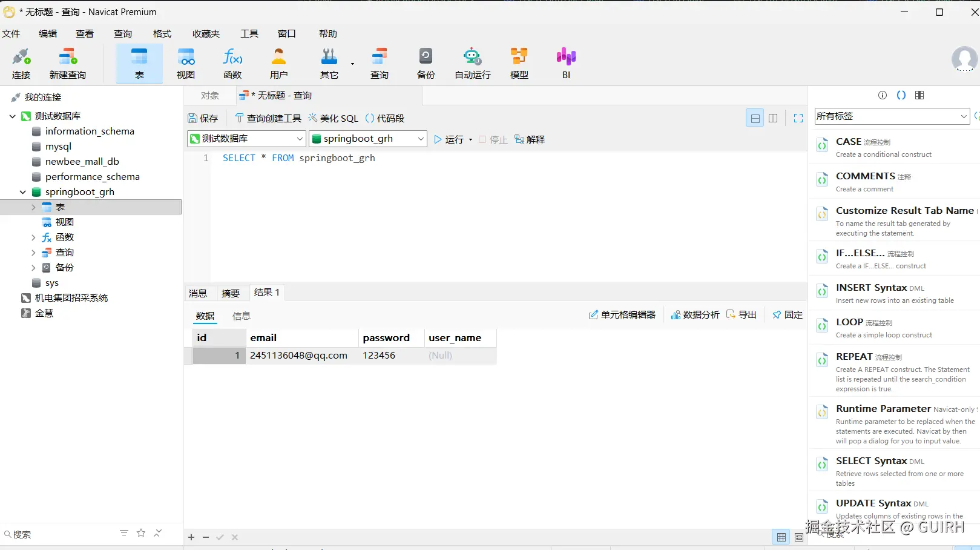
Task: Switch to the 消息 result tab
Action: click(198, 293)
